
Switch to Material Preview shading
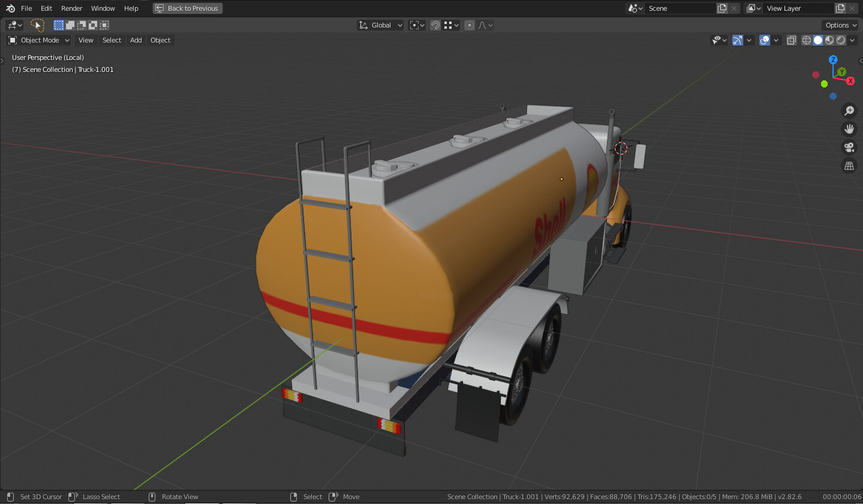tap(829, 40)
